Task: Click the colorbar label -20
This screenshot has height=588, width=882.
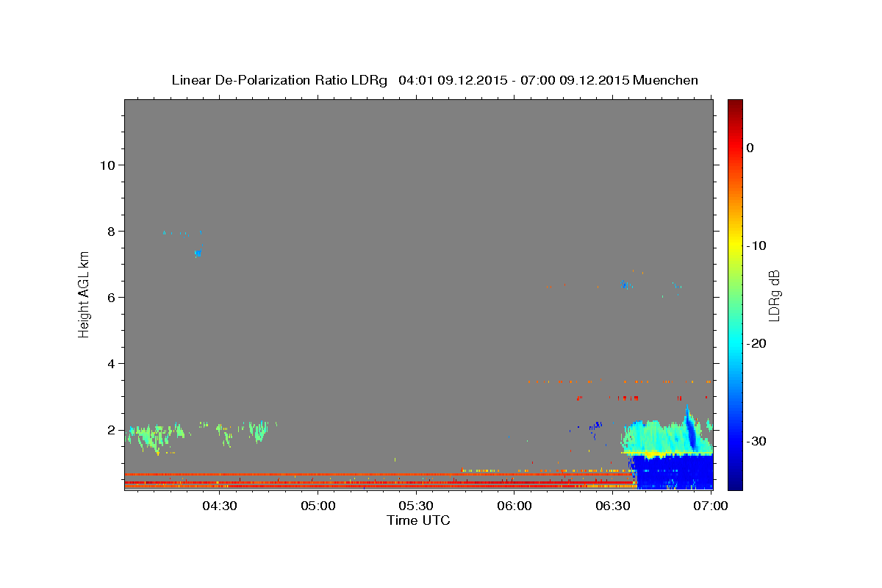Action: pos(756,343)
